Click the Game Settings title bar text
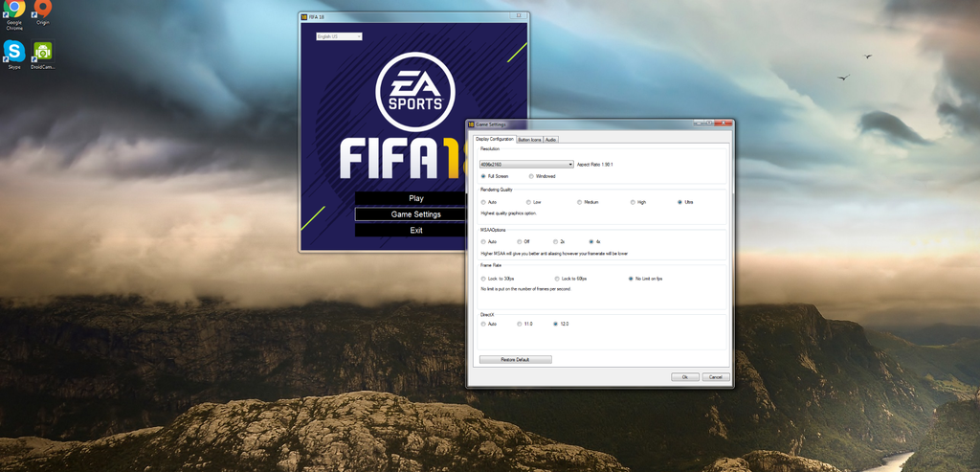Image resolution: width=980 pixels, height=472 pixels. coord(491,124)
